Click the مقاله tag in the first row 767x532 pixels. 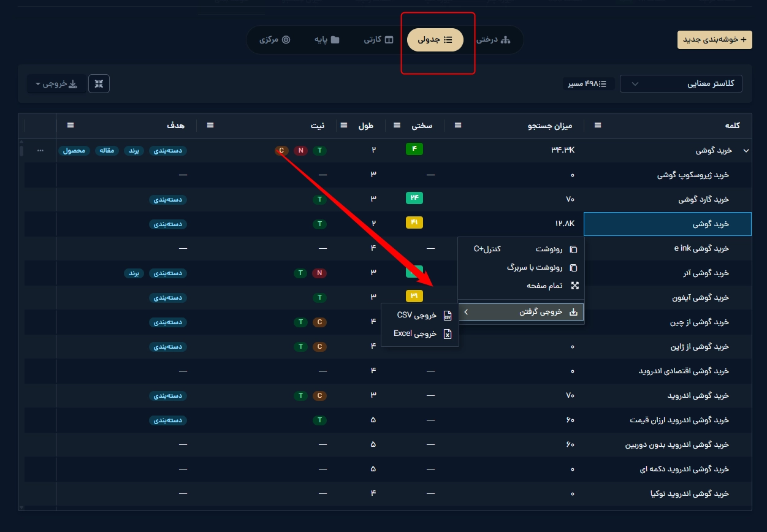[107, 150]
